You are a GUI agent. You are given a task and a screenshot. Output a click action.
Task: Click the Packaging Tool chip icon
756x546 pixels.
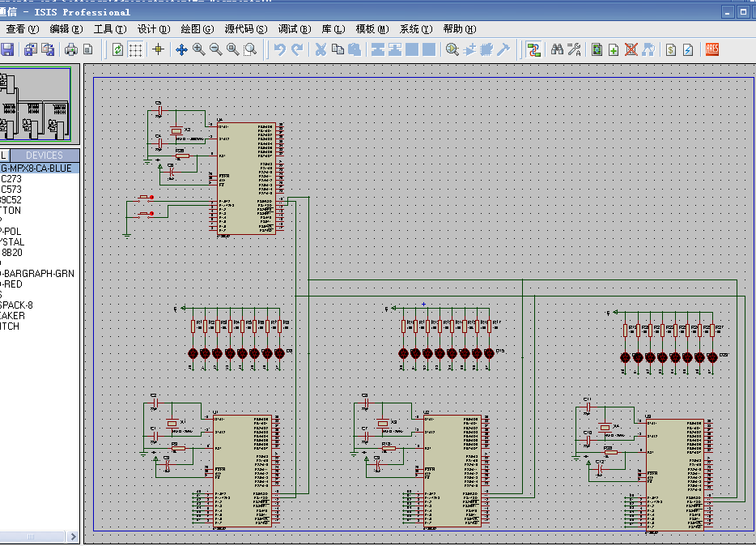pos(486,49)
